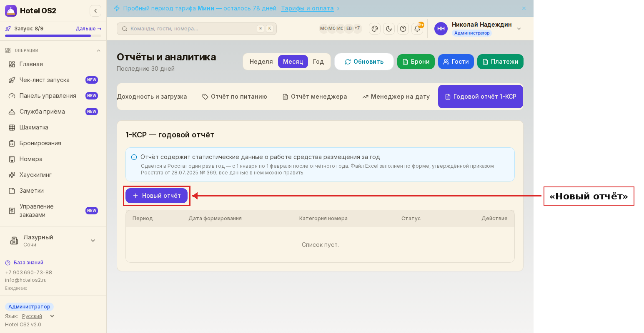Open the База знаний link
The width and height of the screenshot is (644, 333).
click(x=28, y=263)
